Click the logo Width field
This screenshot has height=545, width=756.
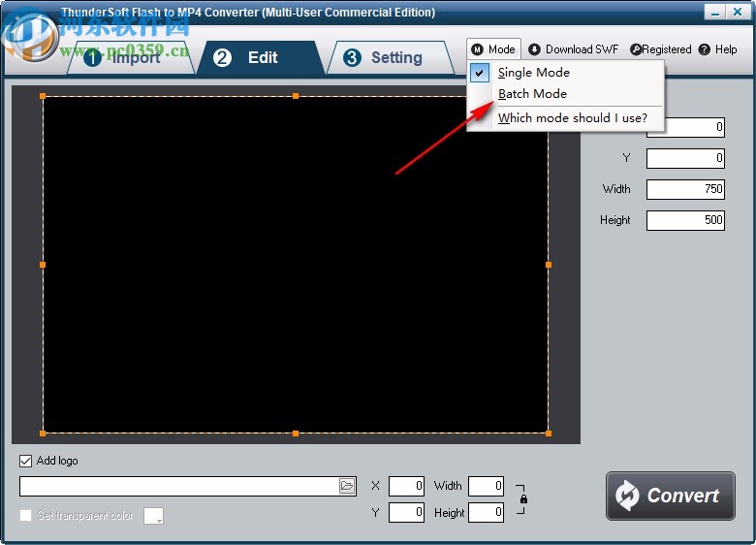486,486
